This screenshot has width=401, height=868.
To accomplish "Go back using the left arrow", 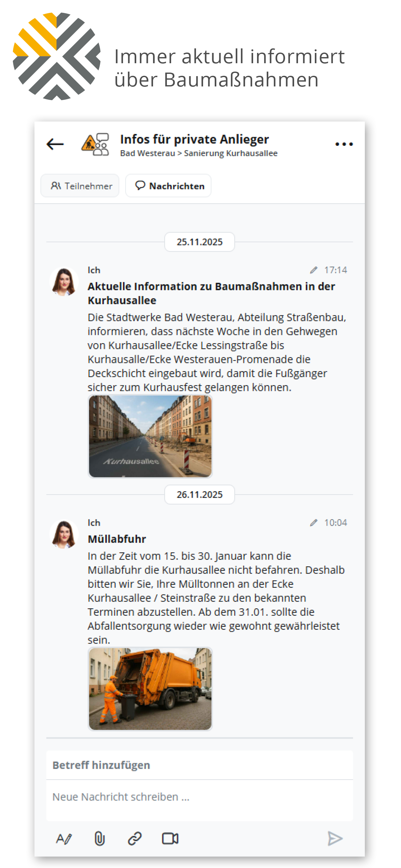I will pos(55,144).
